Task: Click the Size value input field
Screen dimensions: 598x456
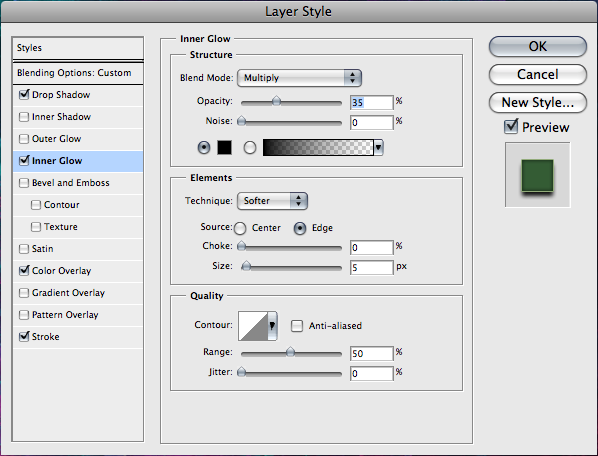Action: tap(371, 267)
